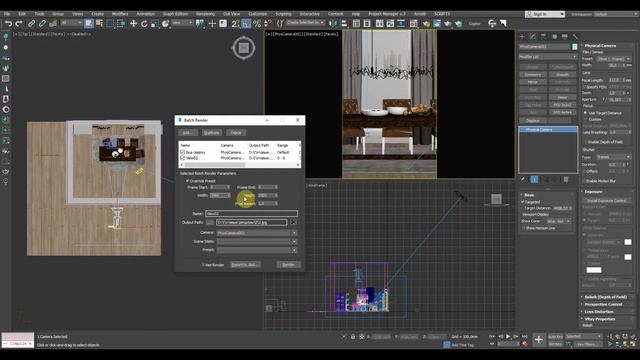The width and height of the screenshot is (640, 360).
Task: Click the Pin Stack icon under modifier stack
Action: [522, 180]
